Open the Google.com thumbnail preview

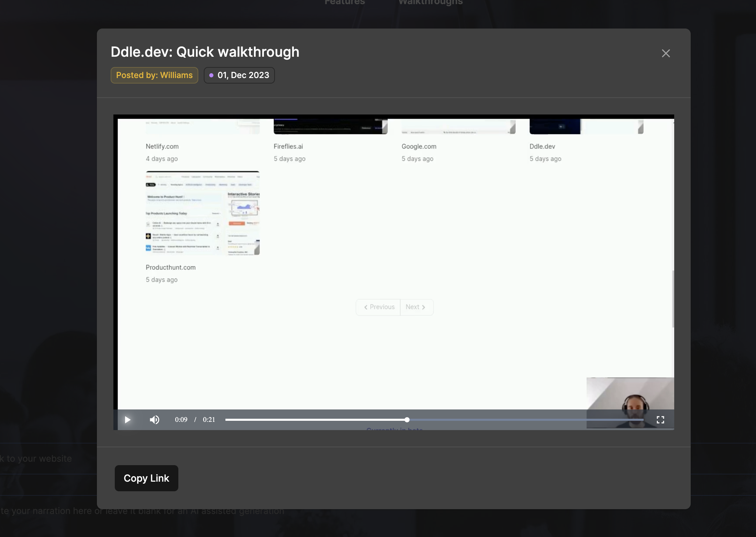(x=458, y=127)
